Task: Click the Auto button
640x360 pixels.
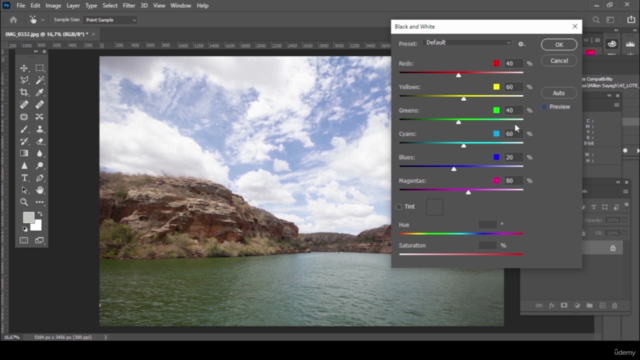Action: [559, 93]
